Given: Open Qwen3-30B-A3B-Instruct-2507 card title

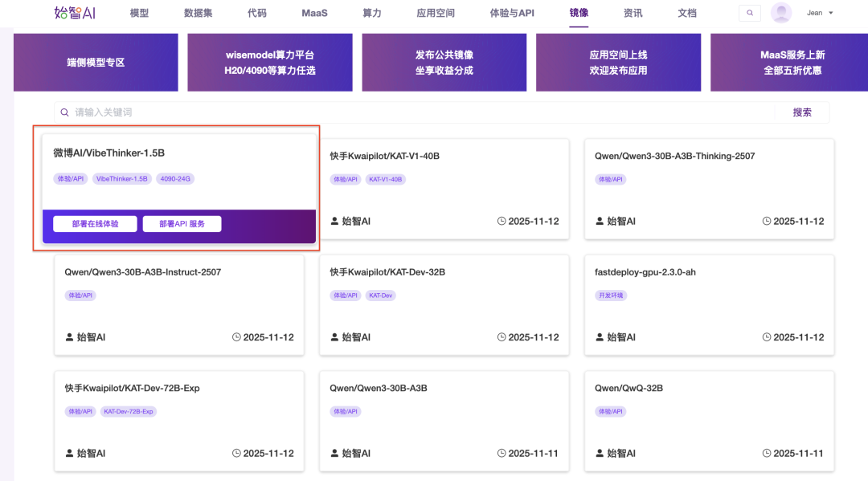Looking at the screenshot, I should pos(143,272).
